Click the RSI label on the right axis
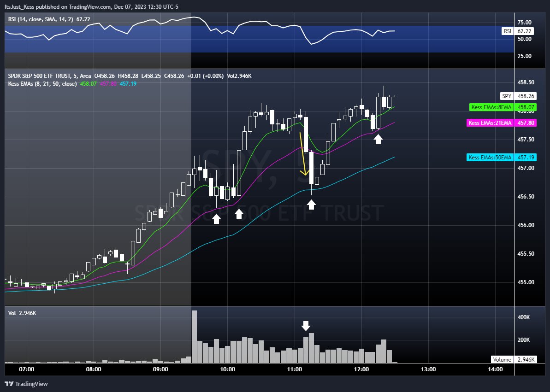 pyautogui.click(x=507, y=31)
